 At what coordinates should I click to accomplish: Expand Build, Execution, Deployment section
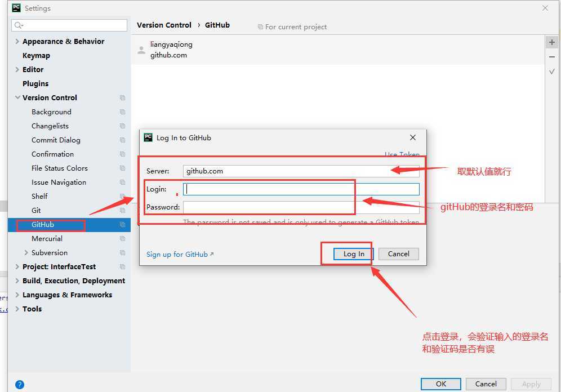(17, 281)
